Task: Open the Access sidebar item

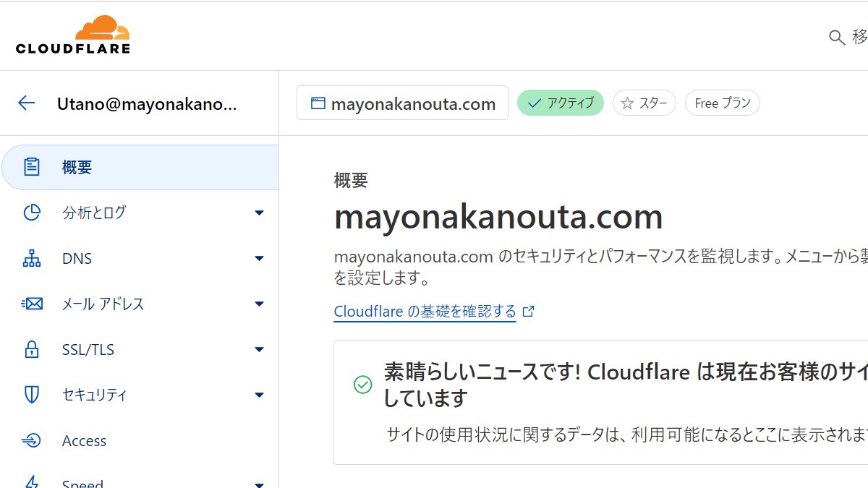Action: 140,440
